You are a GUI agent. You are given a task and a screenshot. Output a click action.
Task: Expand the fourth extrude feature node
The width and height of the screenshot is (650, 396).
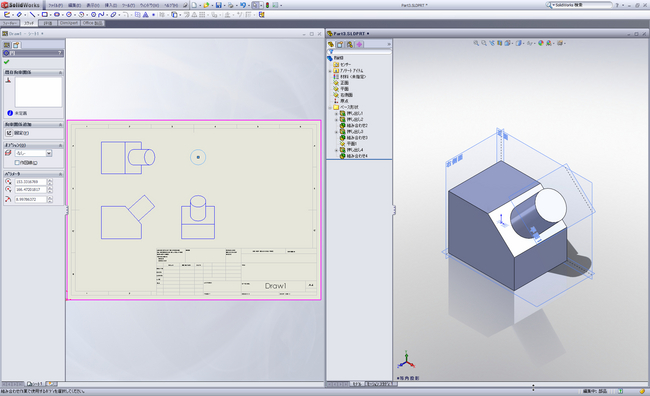point(337,150)
